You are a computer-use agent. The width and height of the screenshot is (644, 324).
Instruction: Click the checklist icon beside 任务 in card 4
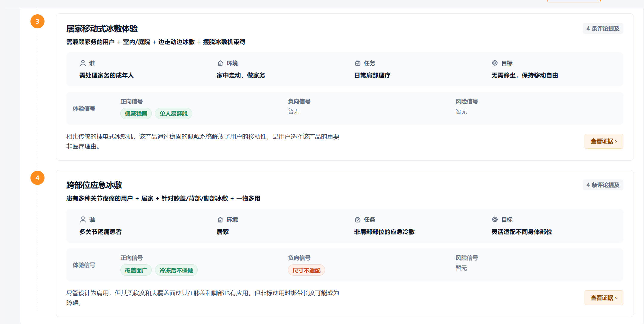pyautogui.click(x=358, y=219)
